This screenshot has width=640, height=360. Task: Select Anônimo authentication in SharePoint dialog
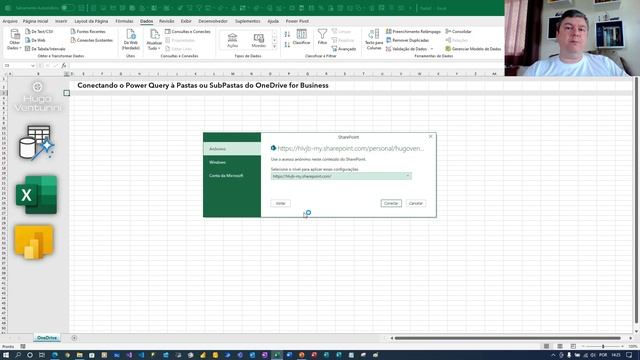click(232, 149)
